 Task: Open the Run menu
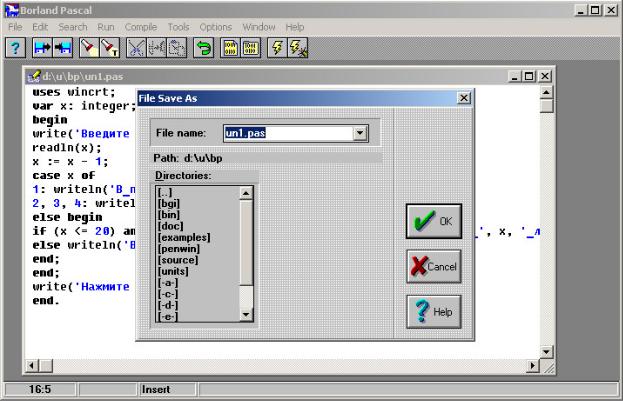pos(106,27)
